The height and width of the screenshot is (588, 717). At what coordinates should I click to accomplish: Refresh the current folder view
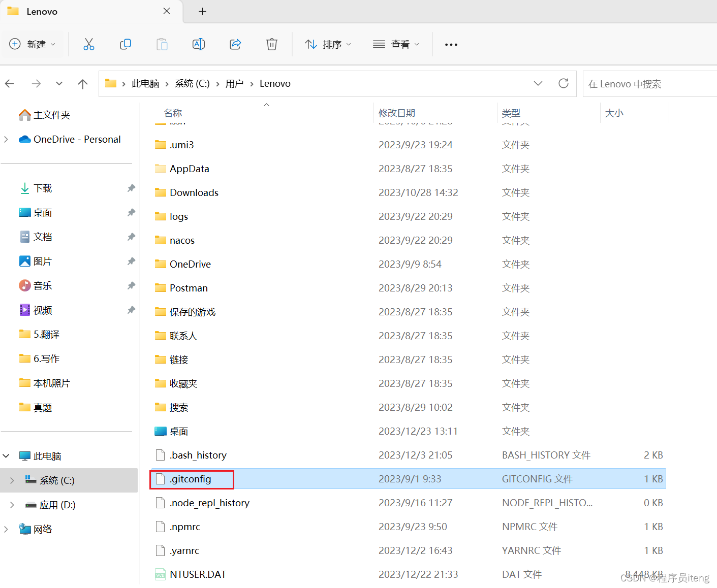click(564, 83)
